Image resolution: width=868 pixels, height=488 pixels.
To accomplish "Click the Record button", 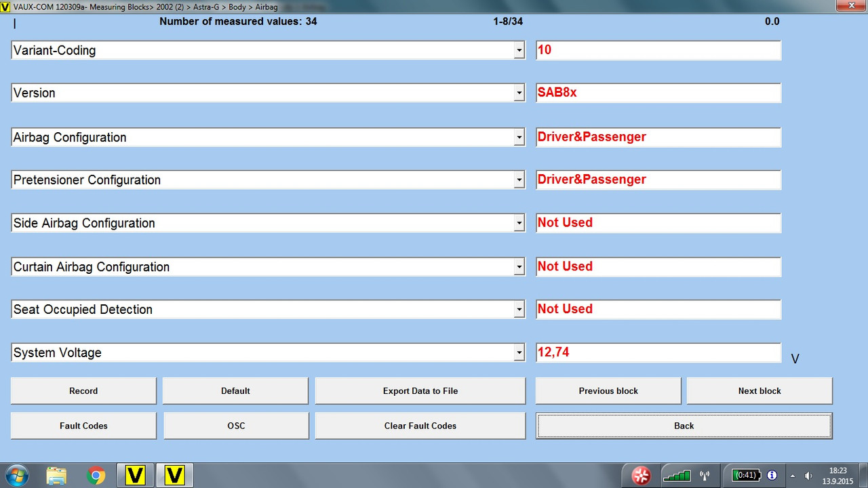I will (83, 391).
